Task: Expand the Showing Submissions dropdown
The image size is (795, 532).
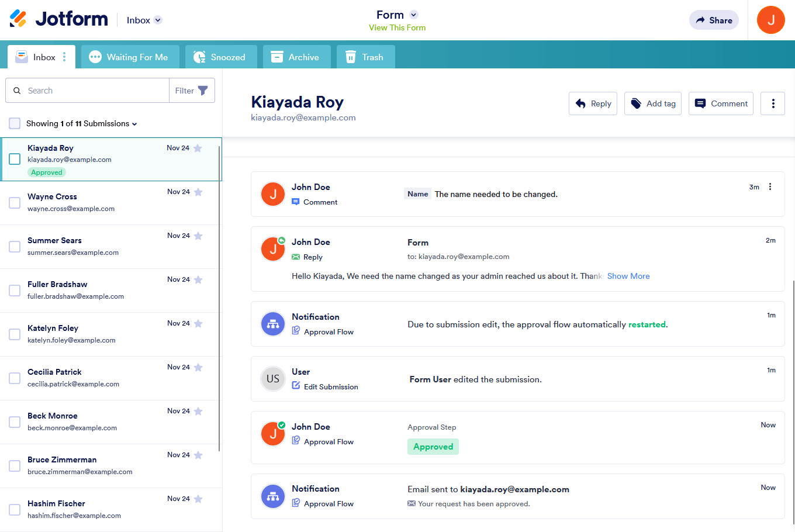Action: point(134,124)
